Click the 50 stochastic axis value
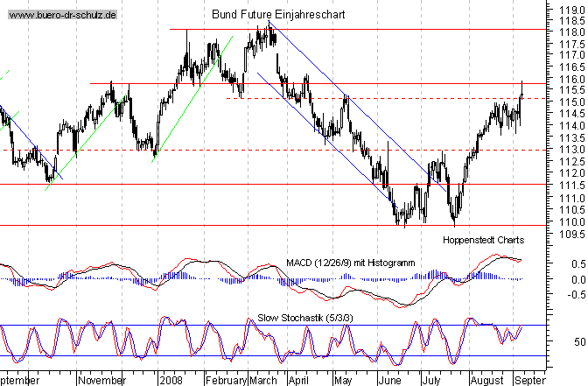This screenshot has width=588, height=386. pos(580,342)
